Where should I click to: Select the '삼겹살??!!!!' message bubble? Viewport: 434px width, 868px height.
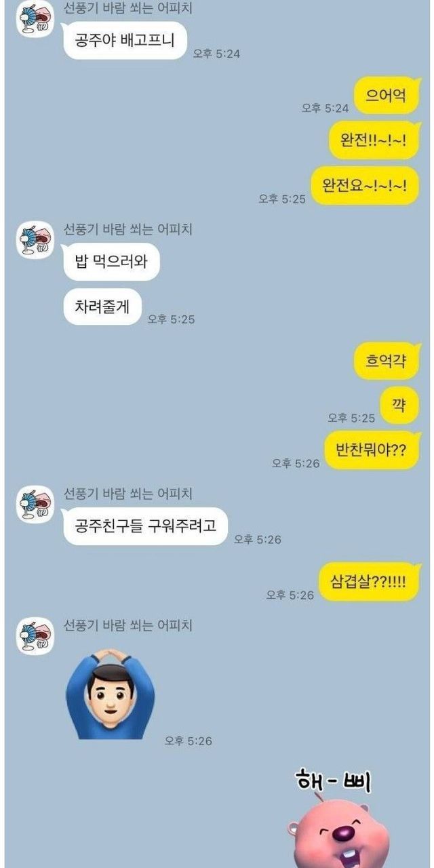369,580
